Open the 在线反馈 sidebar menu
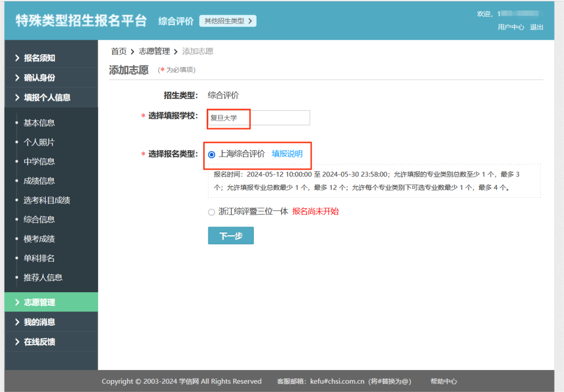This screenshot has height=392, width=564. click(x=39, y=342)
